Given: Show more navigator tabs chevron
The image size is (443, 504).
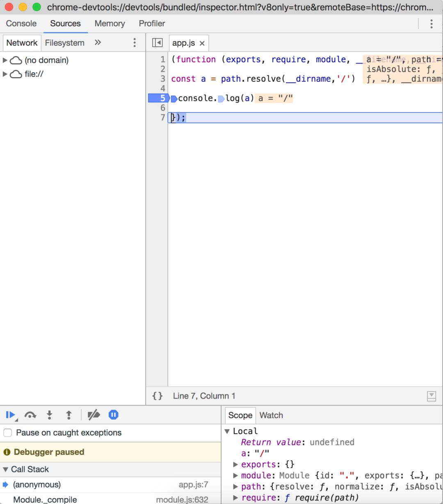Looking at the screenshot, I should (x=98, y=42).
